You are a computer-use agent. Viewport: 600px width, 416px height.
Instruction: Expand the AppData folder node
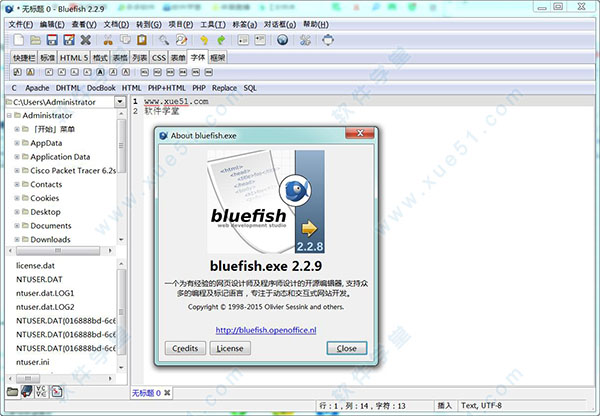click(x=17, y=143)
